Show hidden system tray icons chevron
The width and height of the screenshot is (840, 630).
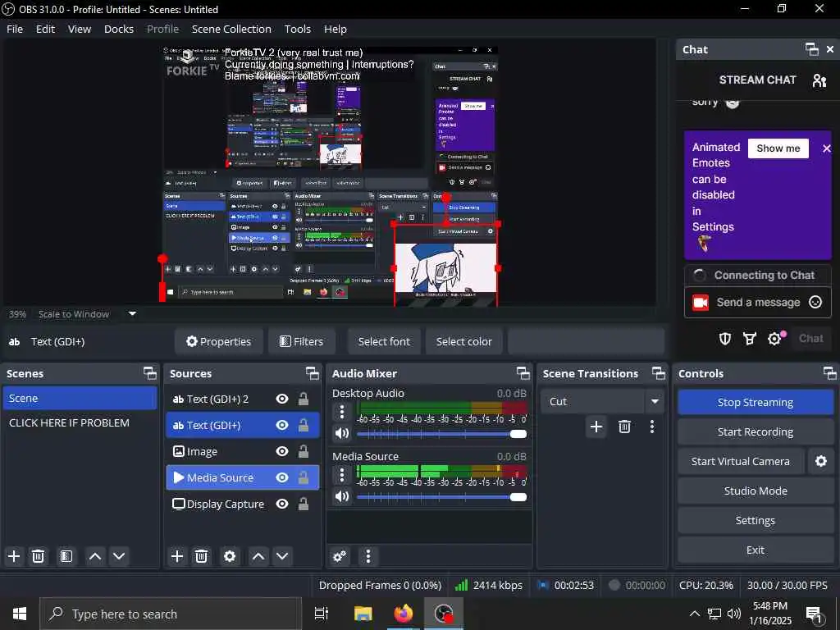click(x=694, y=614)
